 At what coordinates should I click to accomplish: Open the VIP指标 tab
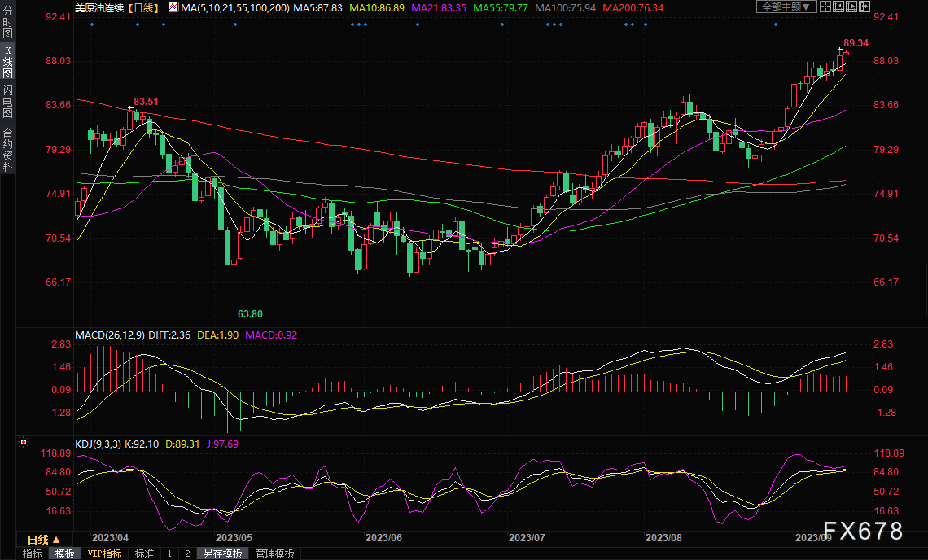click(x=104, y=553)
